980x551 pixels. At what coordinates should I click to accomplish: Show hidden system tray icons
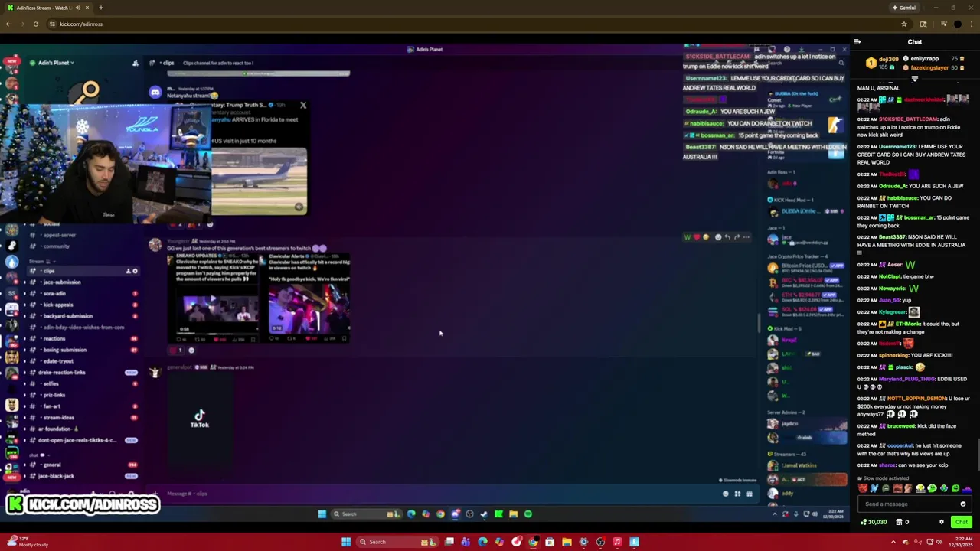[x=893, y=542]
